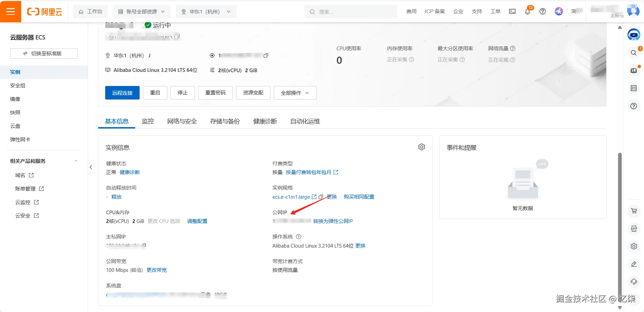Open the 网络与安全 tab
The width and height of the screenshot is (644, 312).
(182, 121)
